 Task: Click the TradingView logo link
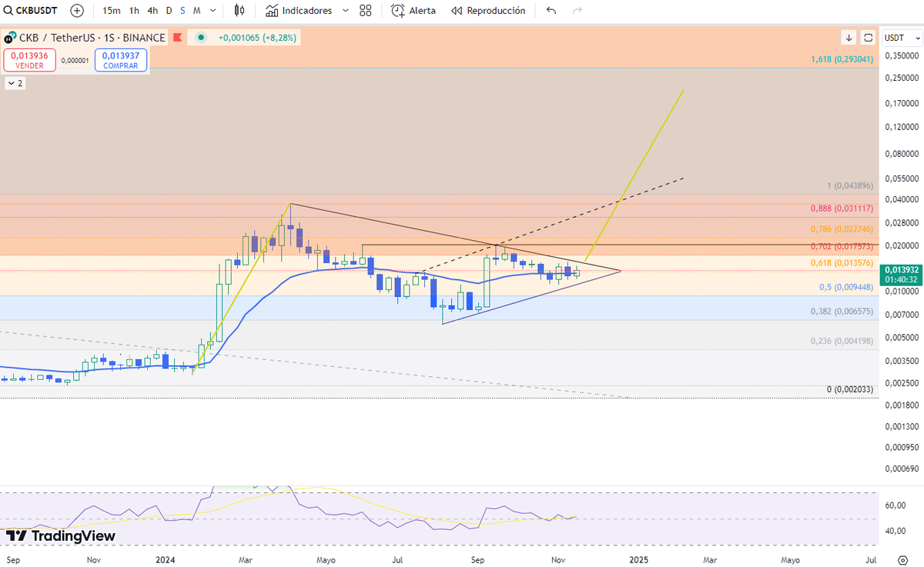tap(61, 535)
